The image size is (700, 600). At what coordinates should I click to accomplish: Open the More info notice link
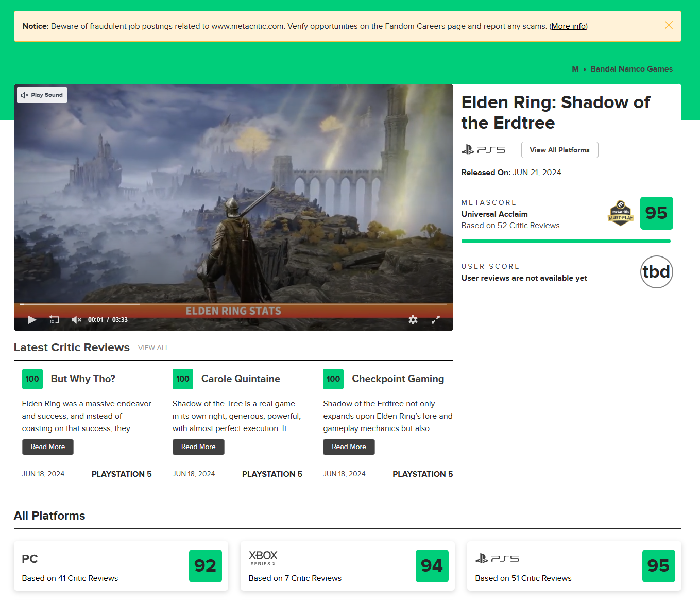click(569, 26)
